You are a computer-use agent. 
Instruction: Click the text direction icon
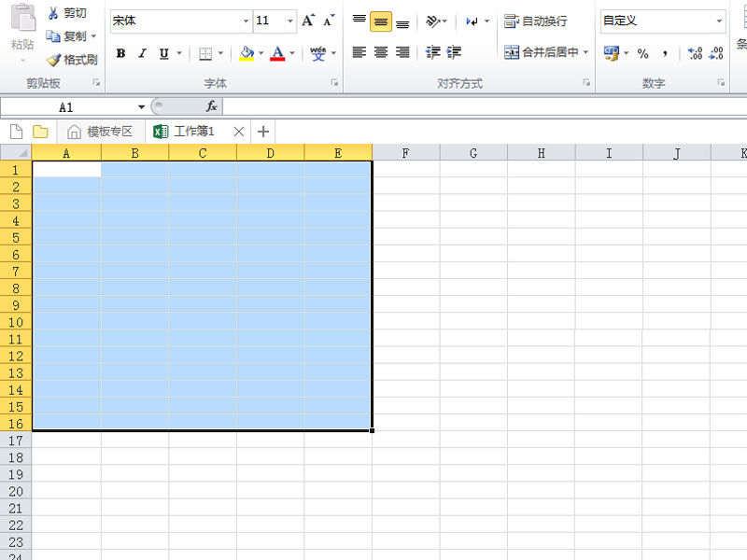pos(472,21)
